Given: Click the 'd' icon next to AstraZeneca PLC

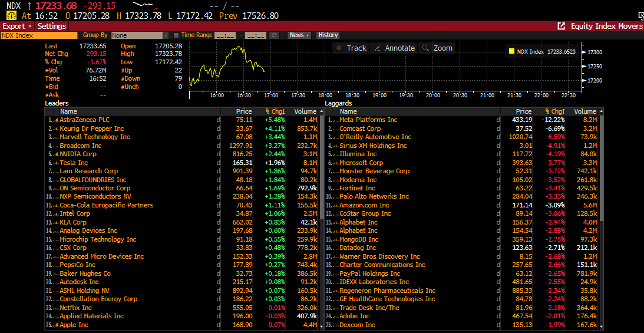Looking at the screenshot, I should [x=218, y=120].
